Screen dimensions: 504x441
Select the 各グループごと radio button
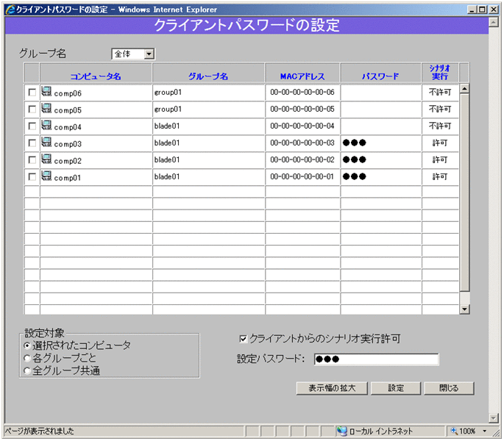(x=27, y=358)
